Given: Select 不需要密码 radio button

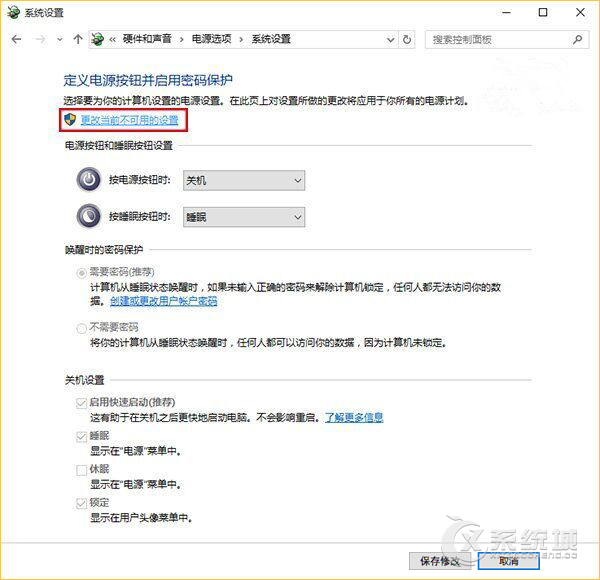Looking at the screenshot, I should click(81, 328).
